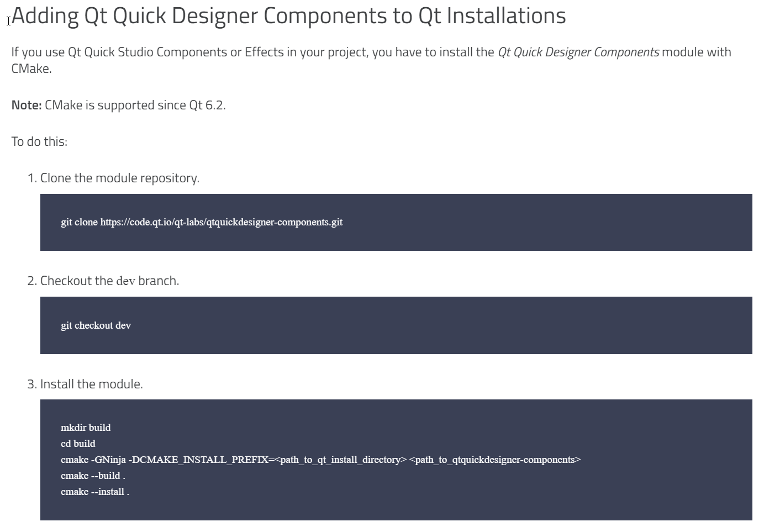
Task: Click the "cd build" command line
Action: (78, 444)
